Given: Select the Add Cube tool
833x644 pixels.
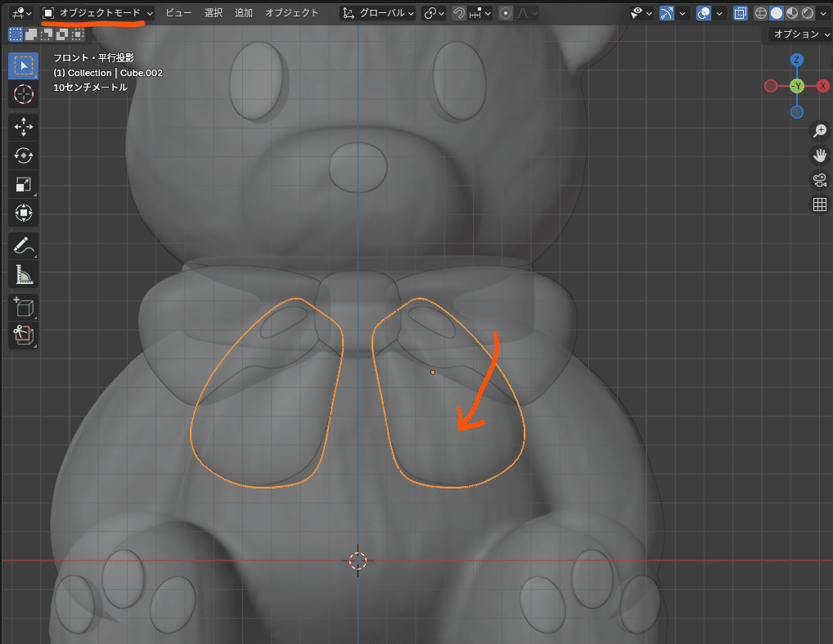Looking at the screenshot, I should tap(24, 307).
